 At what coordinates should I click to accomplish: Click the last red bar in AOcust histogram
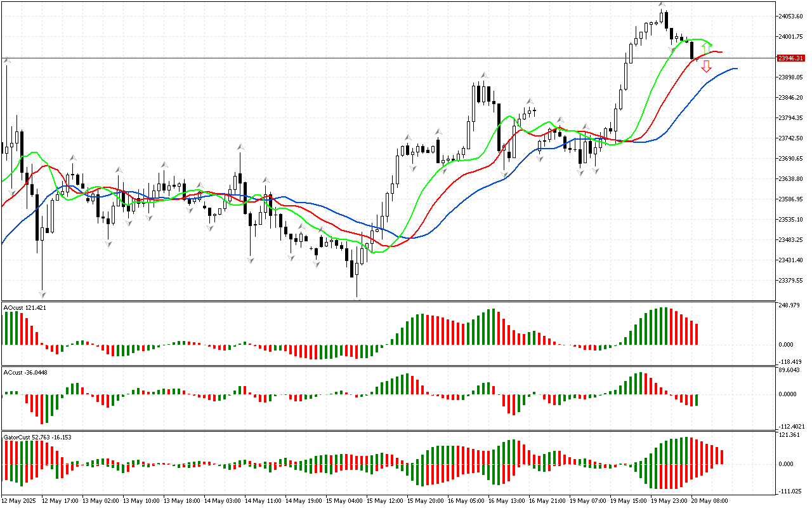[697, 334]
